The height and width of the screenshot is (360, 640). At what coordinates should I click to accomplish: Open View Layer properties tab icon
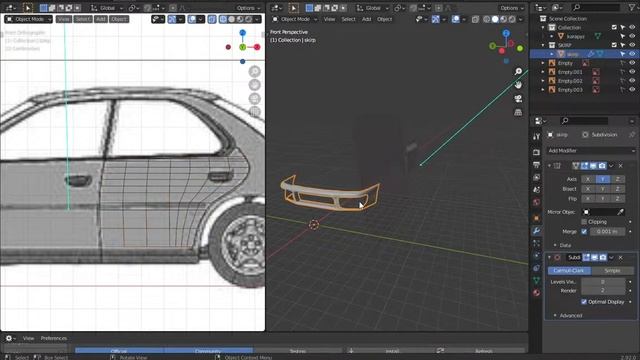pos(536,177)
